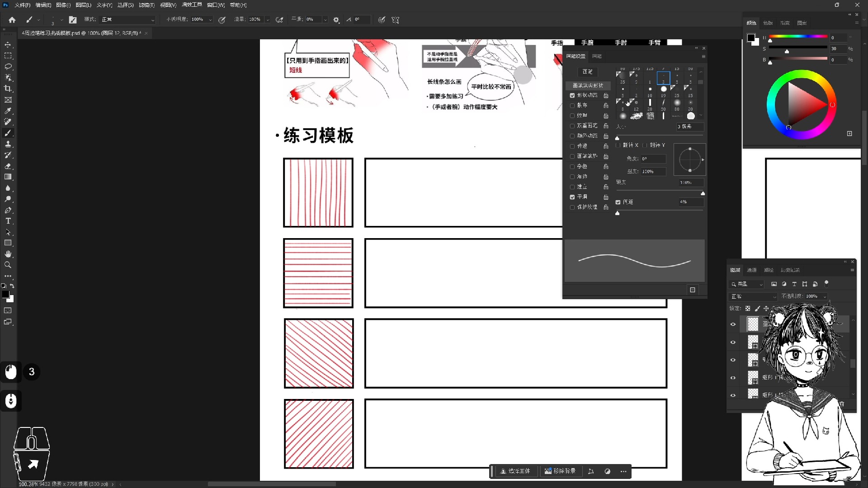
Task: Click the 移除背景 button
Action: tap(560, 471)
